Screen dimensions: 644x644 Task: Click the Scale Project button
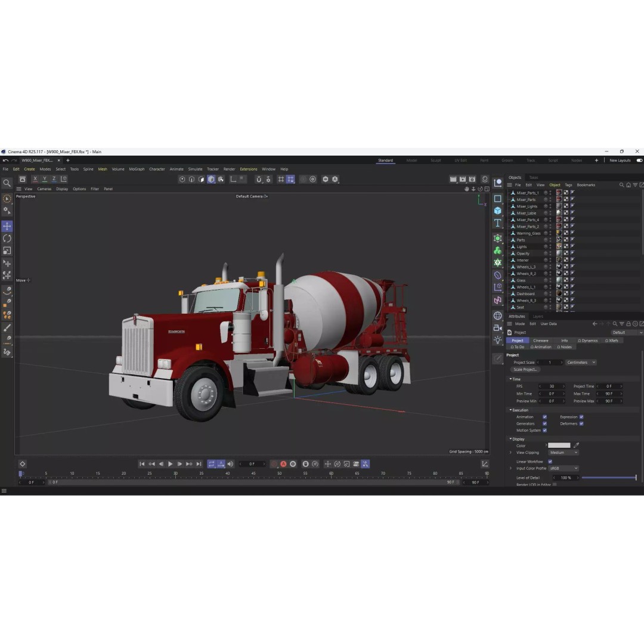tap(525, 369)
